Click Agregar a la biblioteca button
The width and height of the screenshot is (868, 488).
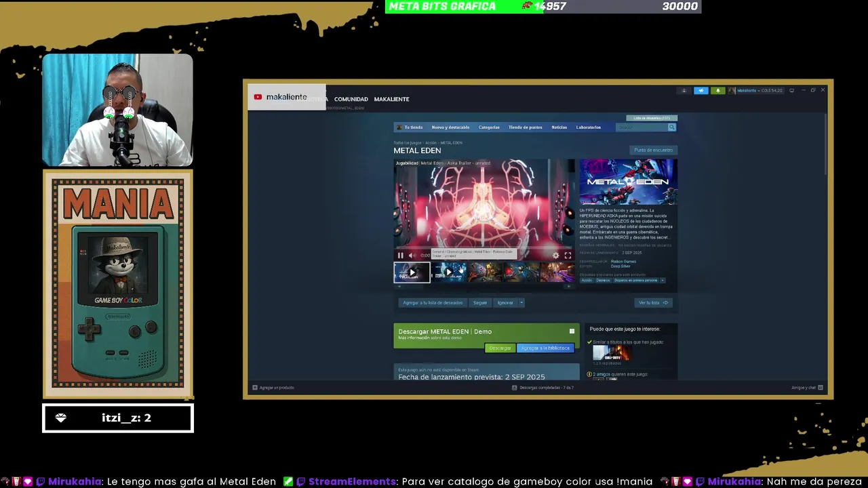(x=545, y=348)
